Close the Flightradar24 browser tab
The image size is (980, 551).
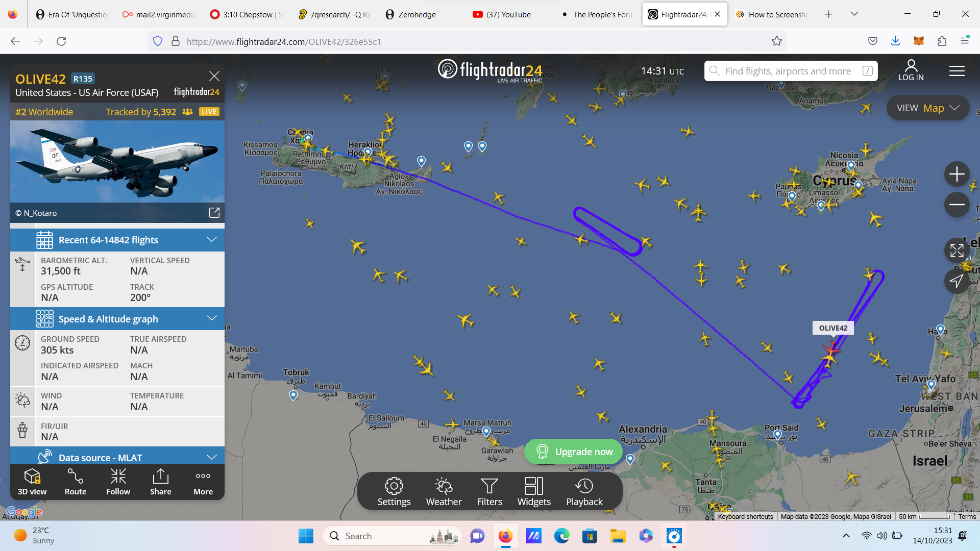pos(717,14)
